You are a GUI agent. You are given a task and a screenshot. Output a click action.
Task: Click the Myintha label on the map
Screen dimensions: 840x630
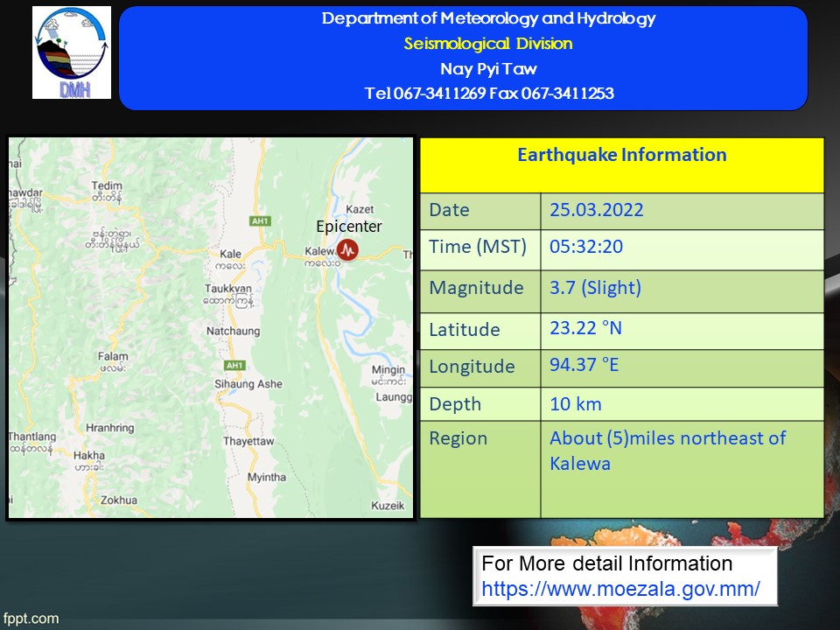click(266, 478)
